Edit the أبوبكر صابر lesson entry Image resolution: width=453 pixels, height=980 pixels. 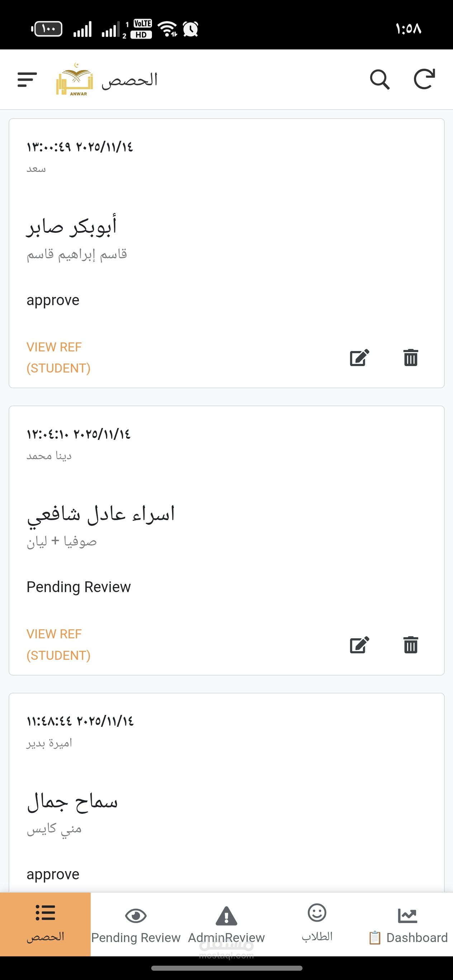point(359,357)
